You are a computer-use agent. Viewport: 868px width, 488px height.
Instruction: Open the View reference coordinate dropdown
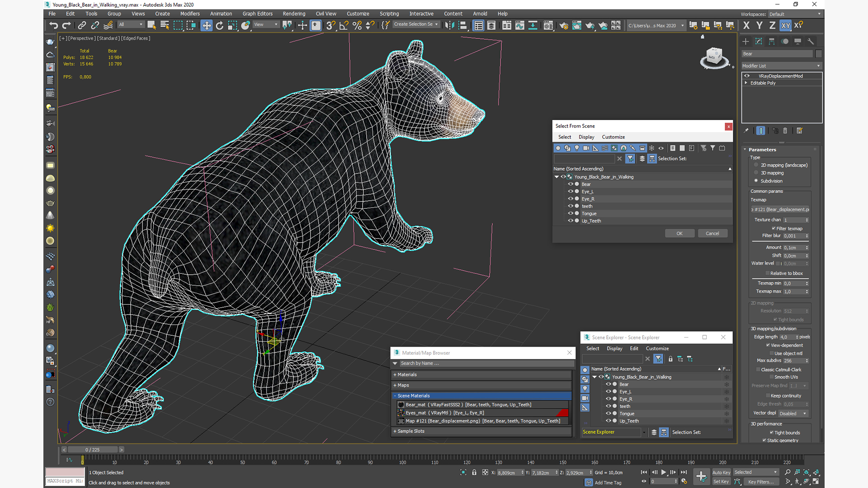tap(266, 24)
